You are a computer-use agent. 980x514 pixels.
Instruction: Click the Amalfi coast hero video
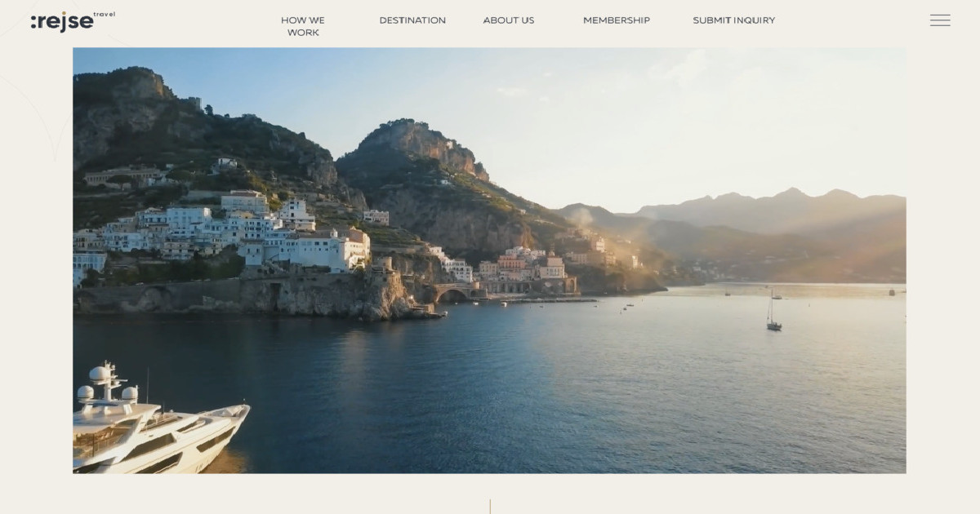point(489,260)
